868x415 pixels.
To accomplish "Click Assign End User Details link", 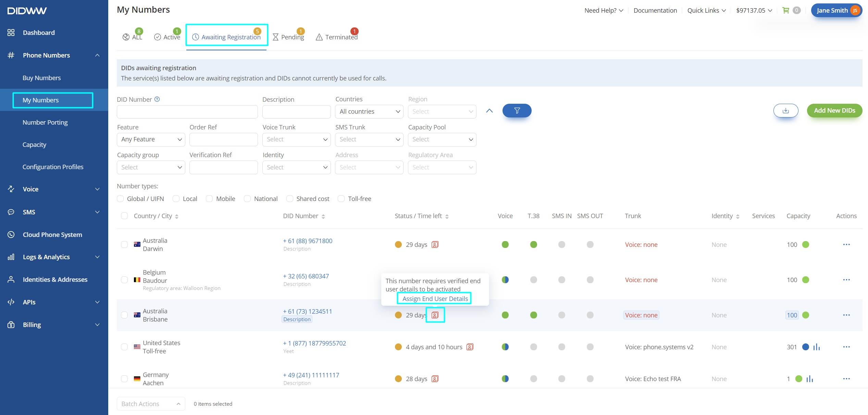I will (x=435, y=299).
